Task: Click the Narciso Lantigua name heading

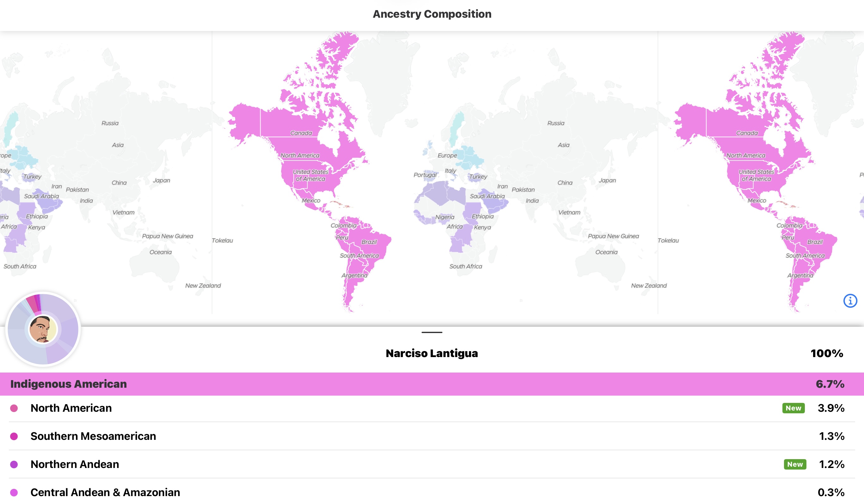Action: tap(432, 353)
